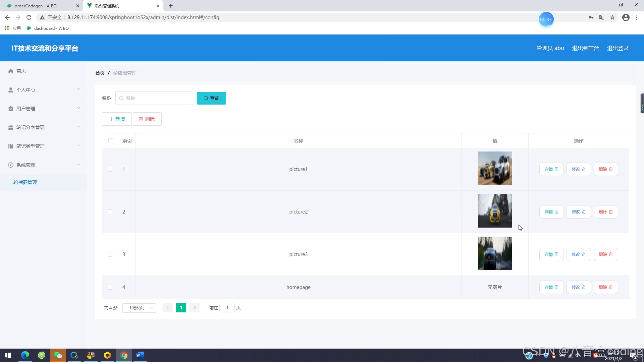Image resolution: width=644 pixels, height=362 pixels.
Task: Click the translate page icon
Action: pos(602,17)
